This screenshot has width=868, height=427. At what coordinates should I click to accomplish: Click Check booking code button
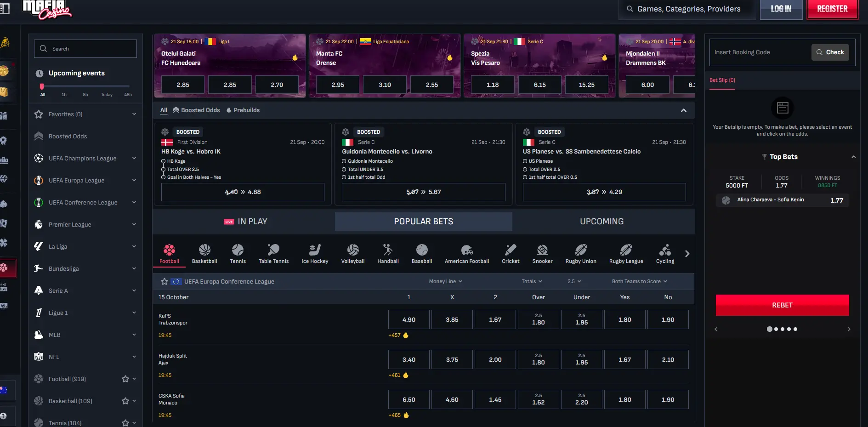coord(830,52)
